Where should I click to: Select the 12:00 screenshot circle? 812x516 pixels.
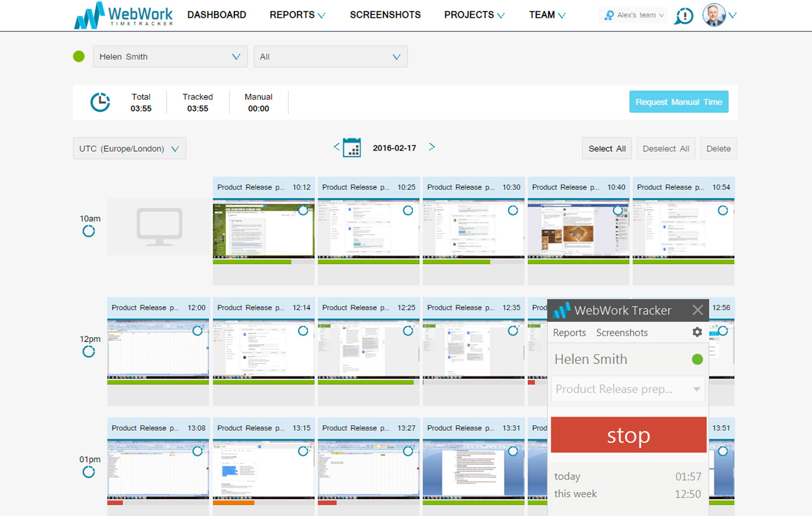[197, 330]
